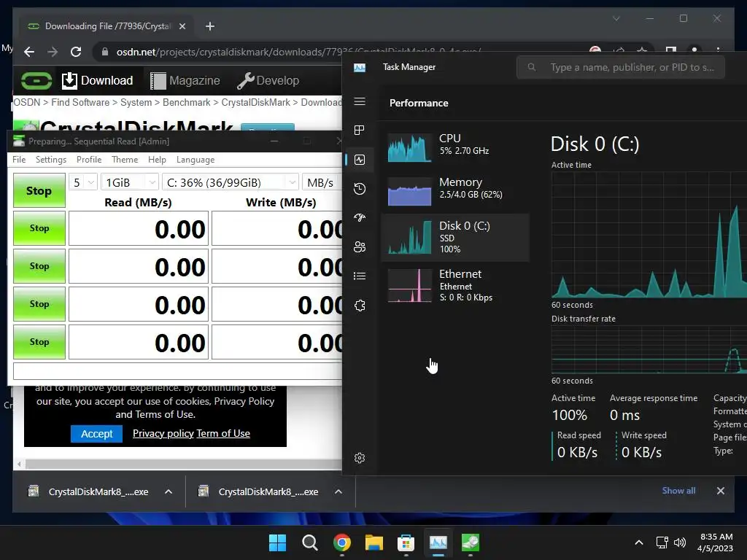Click Magazine tab on OSDN navigation
747x560 pixels.
point(185,80)
